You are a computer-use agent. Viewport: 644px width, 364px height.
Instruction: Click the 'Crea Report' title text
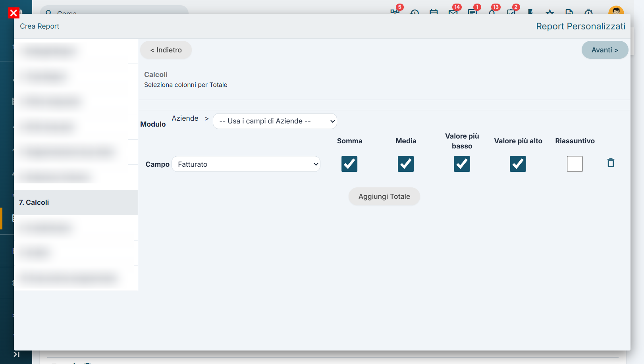pyautogui.click(x=40, y=26)
